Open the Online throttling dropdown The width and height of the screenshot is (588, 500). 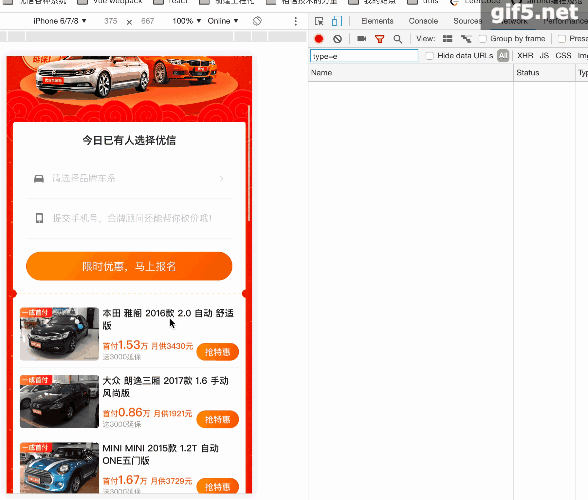[x=223, y=21]
